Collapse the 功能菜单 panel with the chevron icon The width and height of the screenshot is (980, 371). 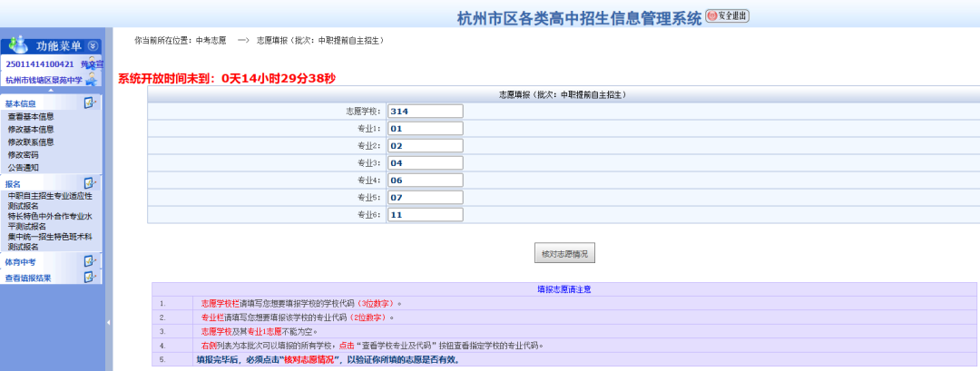93,45
